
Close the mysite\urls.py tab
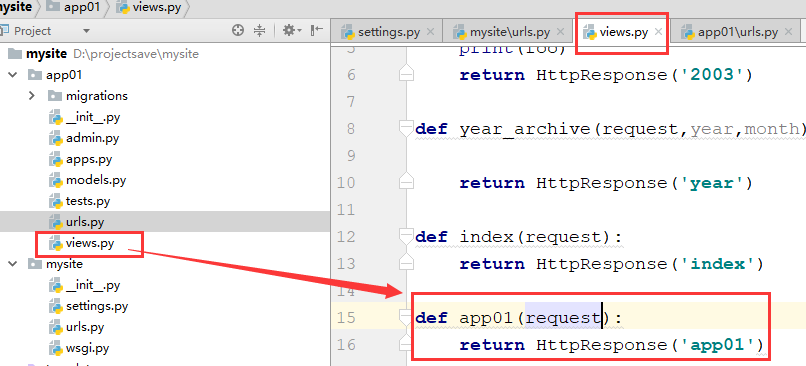[561, 32]
